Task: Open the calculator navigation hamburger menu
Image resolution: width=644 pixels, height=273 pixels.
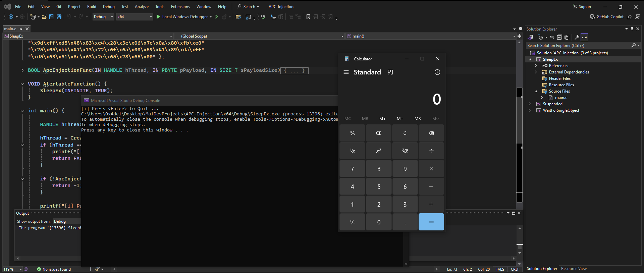Action: point(346,72)
